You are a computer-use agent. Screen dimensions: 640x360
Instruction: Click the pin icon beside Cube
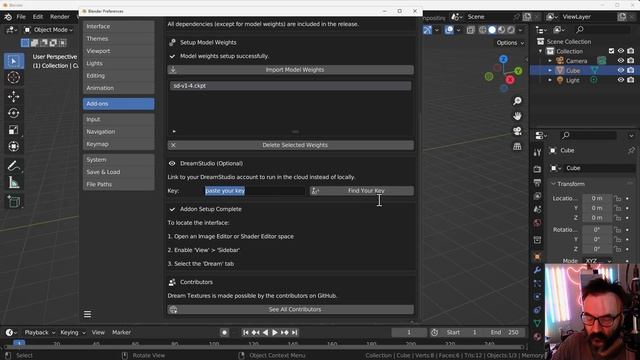(631, 151)
